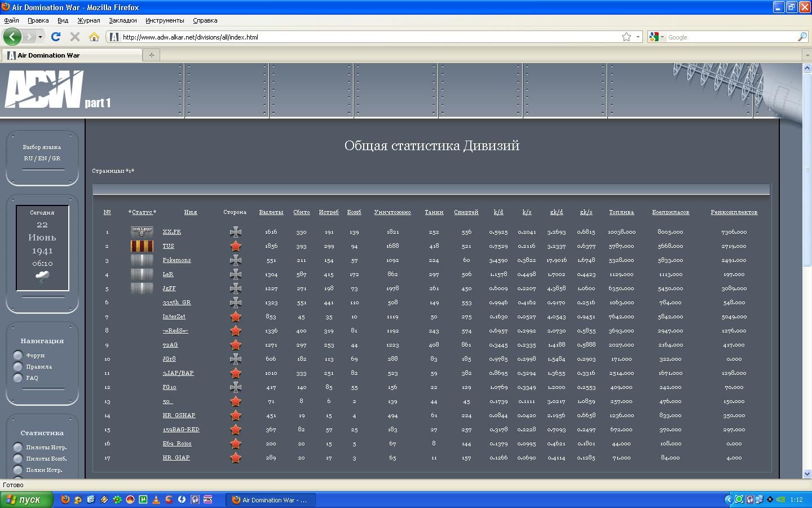Reload the page with the refresh icon
Image resolution: width=812 pixels, height=508 pixels.
click(x=55, y=37)
